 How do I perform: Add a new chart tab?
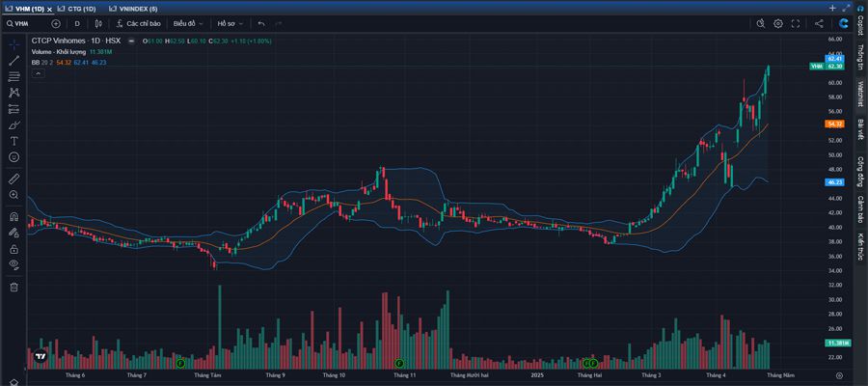[832, 8]
